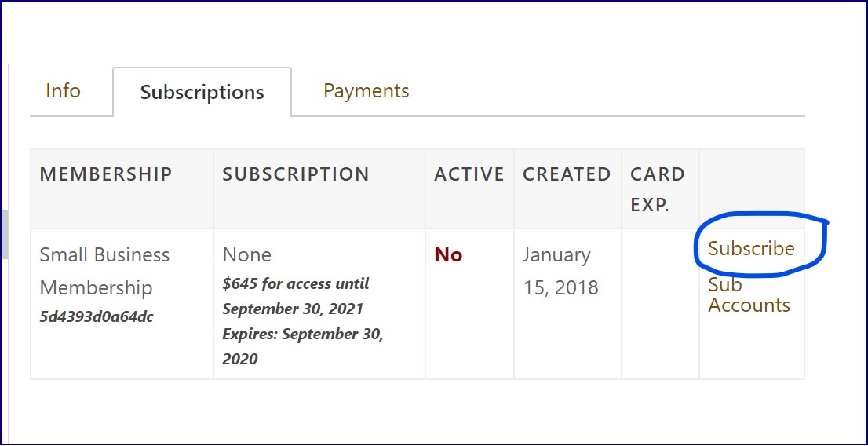Click the None subscription value
The width and height of the screenshot is (868, 446).
(247, 255)
